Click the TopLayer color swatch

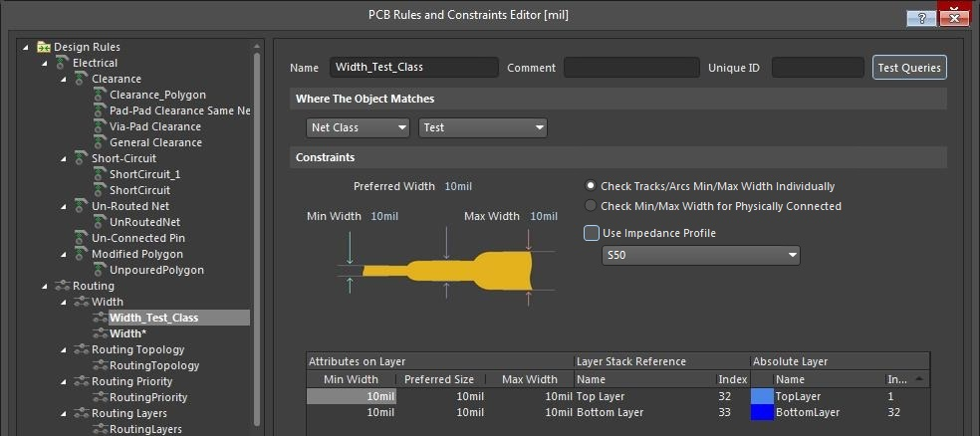[762, 396]
